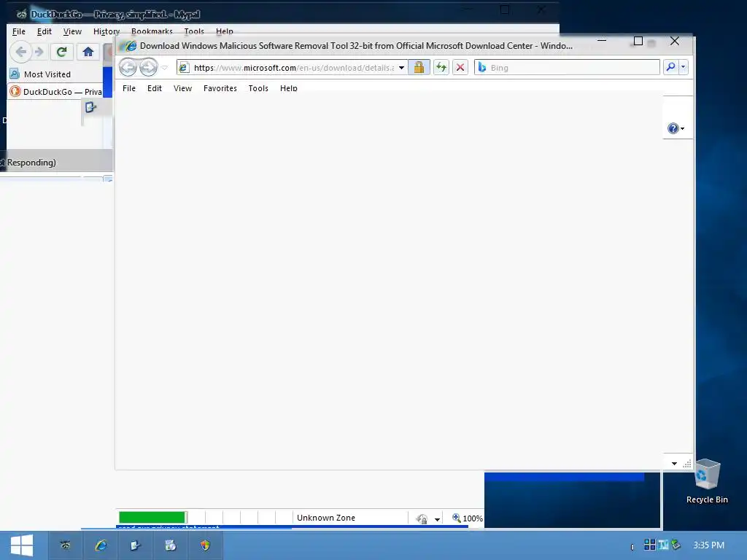This screenshot has width=747, height=560.
Task: Click the 3:35 PM clock
Action: click(708, 545)
